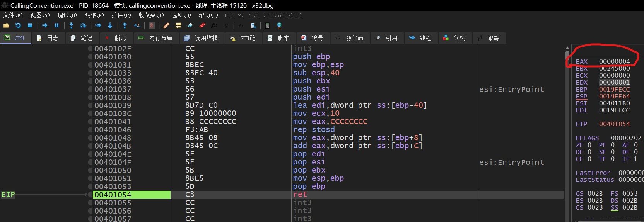Toggle the IF flag value
The image size is (644, 222).
point(635,159)
